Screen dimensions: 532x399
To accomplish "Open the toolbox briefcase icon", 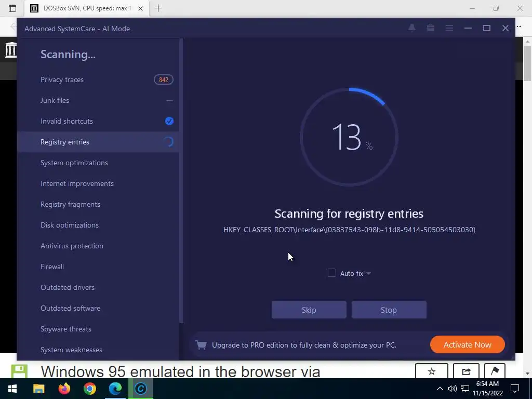I will pyautogui.click(x=431, y=28).
